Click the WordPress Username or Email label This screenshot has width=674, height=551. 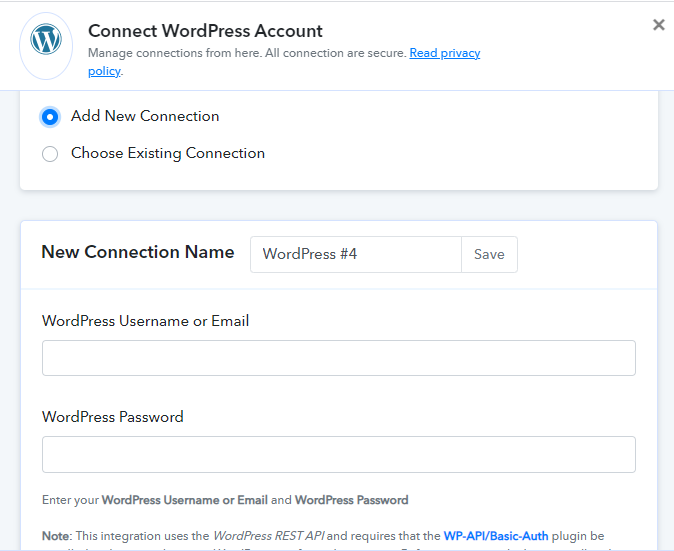point(146,321)
